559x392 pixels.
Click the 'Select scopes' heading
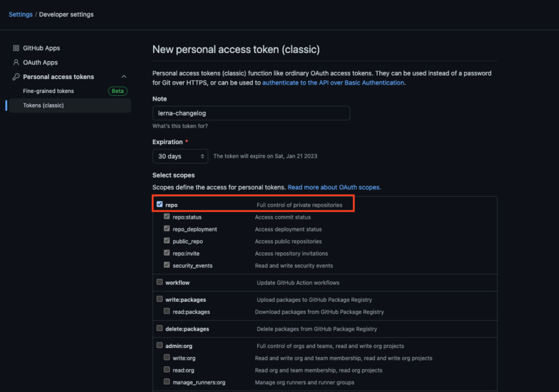click(173, 175)
